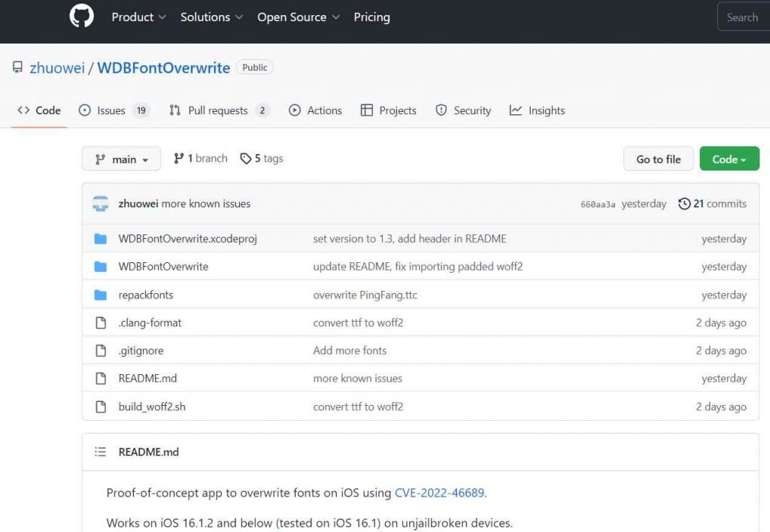Open commit hash 660aa3a
The height and width of the screenshot is (532, 770).
coord(598,204)
